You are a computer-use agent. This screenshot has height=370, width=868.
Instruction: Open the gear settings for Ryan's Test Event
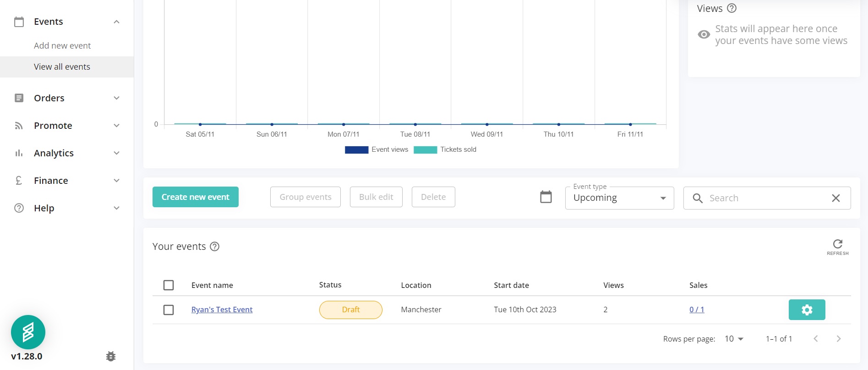click(x=807, y=310)
